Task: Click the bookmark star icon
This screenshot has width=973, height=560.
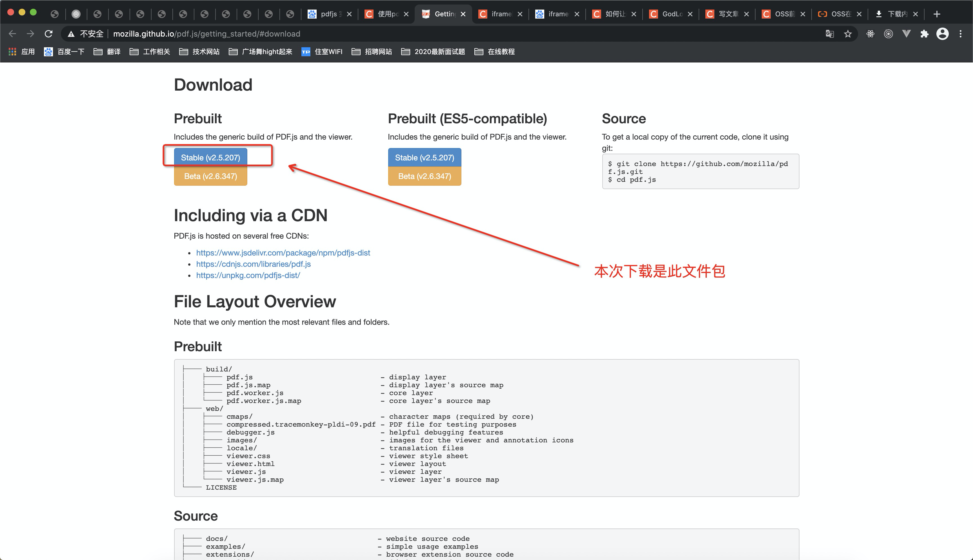Action: (848, 34)
